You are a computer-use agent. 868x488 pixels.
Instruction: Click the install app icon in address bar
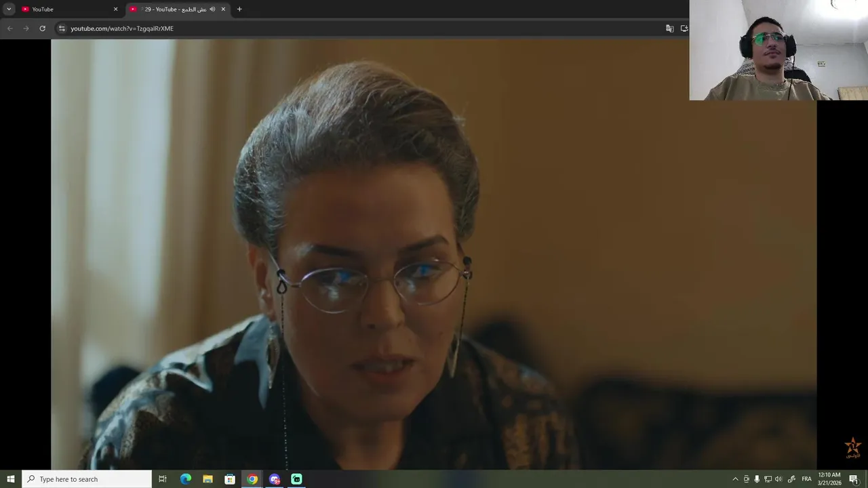click(684, 28)
